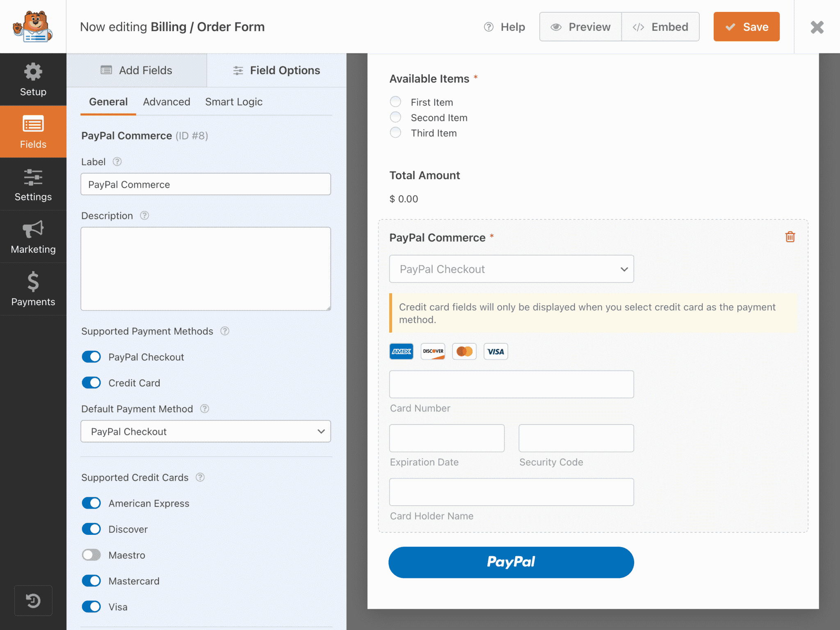Disable the Credit Card payment method toggle

[x=91, y=383]
